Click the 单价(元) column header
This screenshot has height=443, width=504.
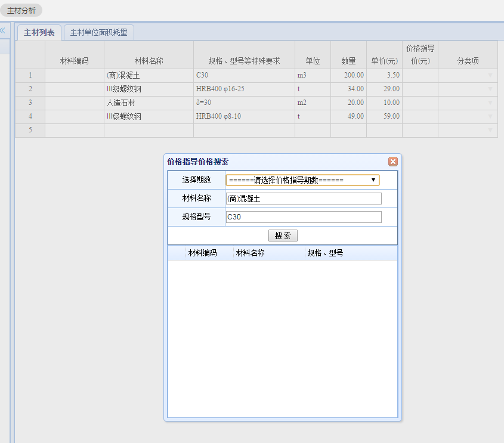pyautogui.click(x=384, y=61)
